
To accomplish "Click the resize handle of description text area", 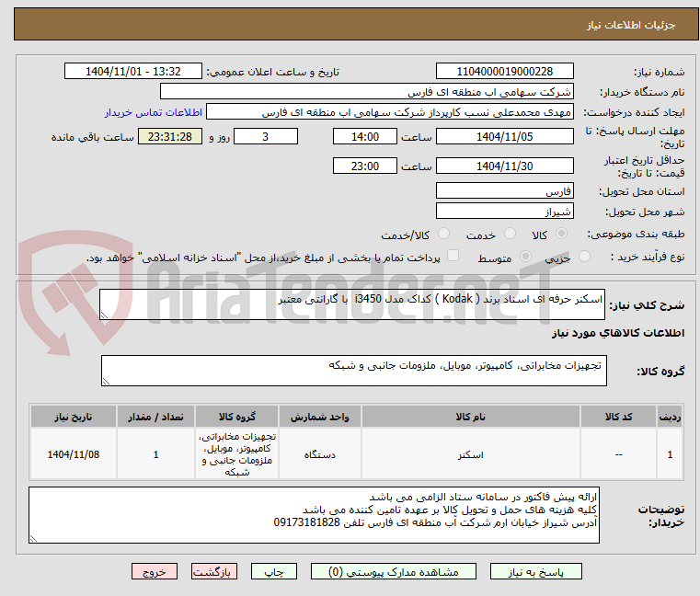I will coord(105,315).
